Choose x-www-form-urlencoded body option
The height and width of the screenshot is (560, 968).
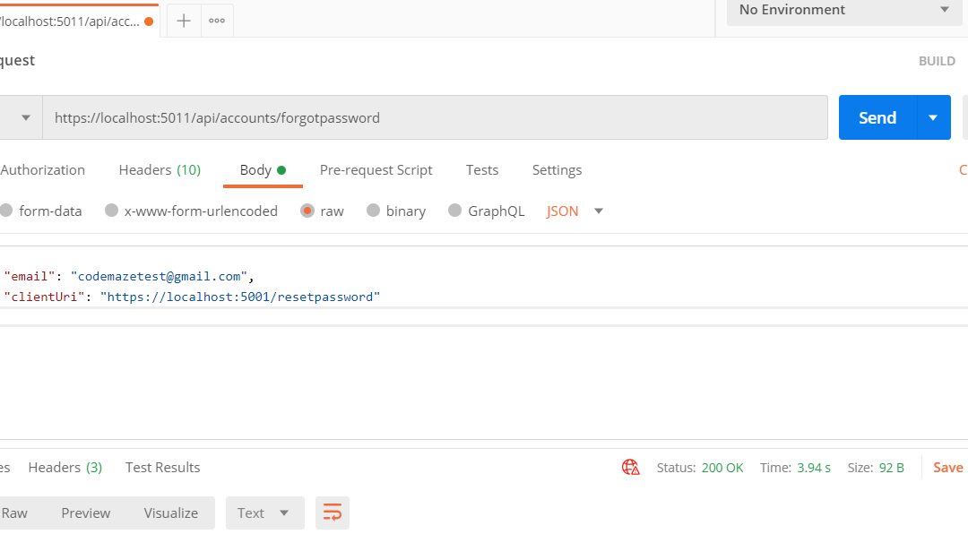(112, 211)
